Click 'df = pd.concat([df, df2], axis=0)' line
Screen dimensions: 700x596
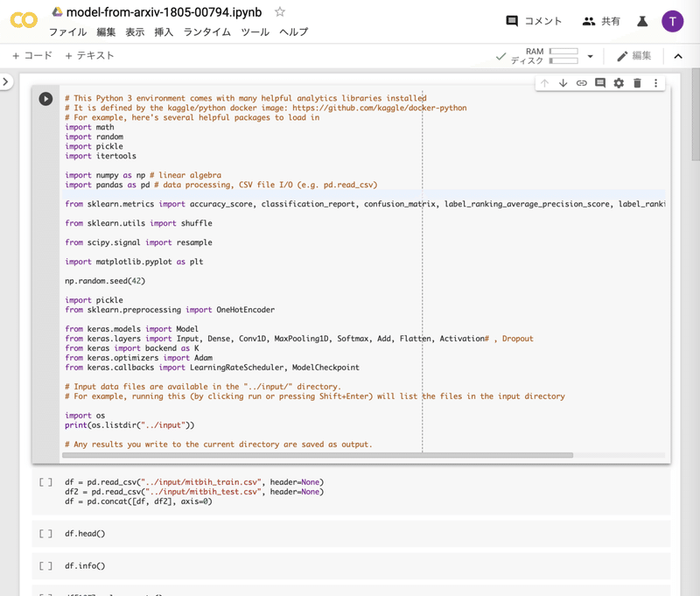click(138, 501)
